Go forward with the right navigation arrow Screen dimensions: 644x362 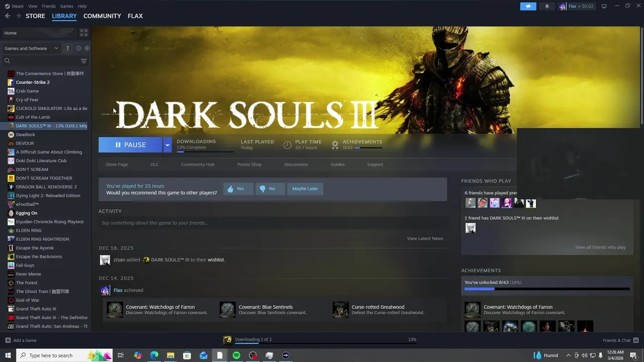pyautogui.click(x=18, y=16)
